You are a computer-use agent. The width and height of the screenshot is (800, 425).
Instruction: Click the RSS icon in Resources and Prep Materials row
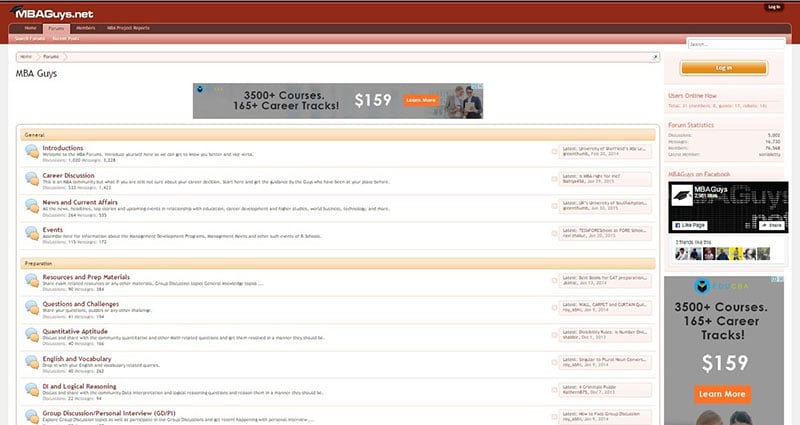(x=554, y=281)
